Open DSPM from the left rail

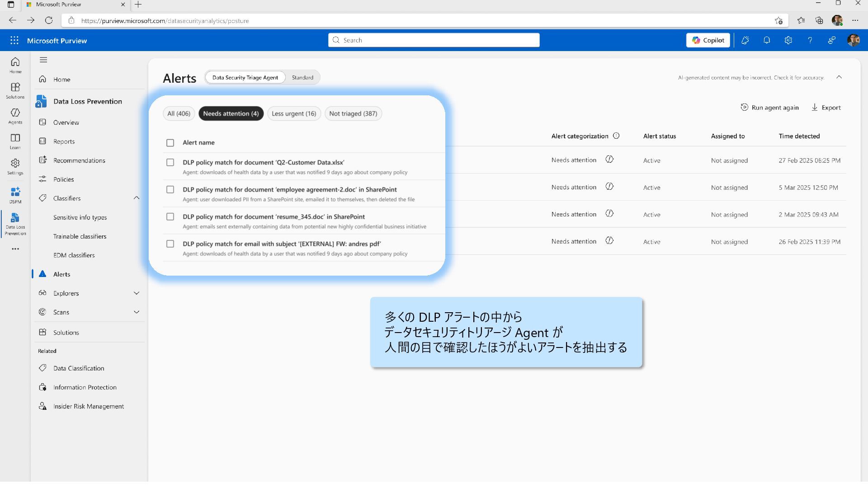coord(15,195)
